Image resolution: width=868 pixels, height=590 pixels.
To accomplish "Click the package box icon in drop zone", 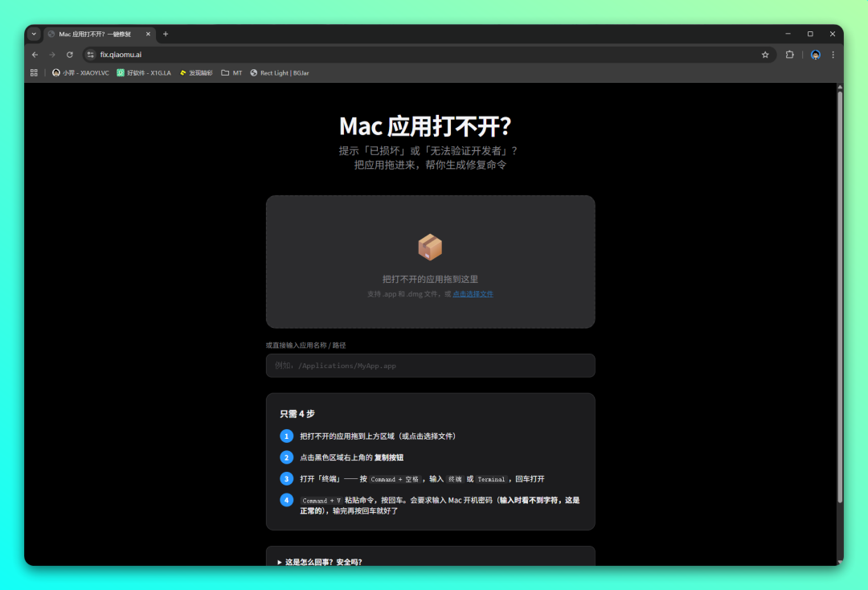I will click(430, 248).
